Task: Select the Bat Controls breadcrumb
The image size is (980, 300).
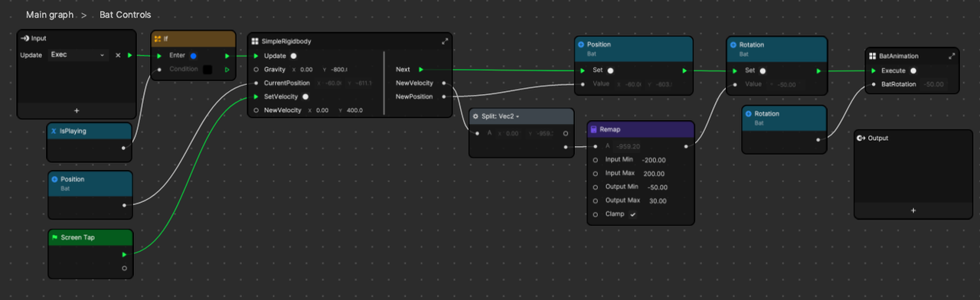Action: click(x=126, y=15)
